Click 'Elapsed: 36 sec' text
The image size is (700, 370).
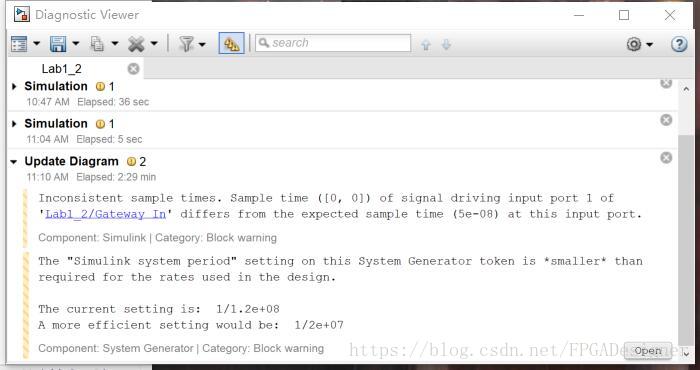tap(113, 102)
